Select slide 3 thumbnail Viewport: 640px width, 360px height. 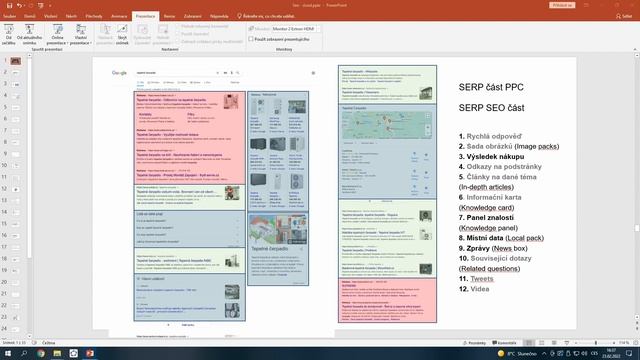coord(16,84)
